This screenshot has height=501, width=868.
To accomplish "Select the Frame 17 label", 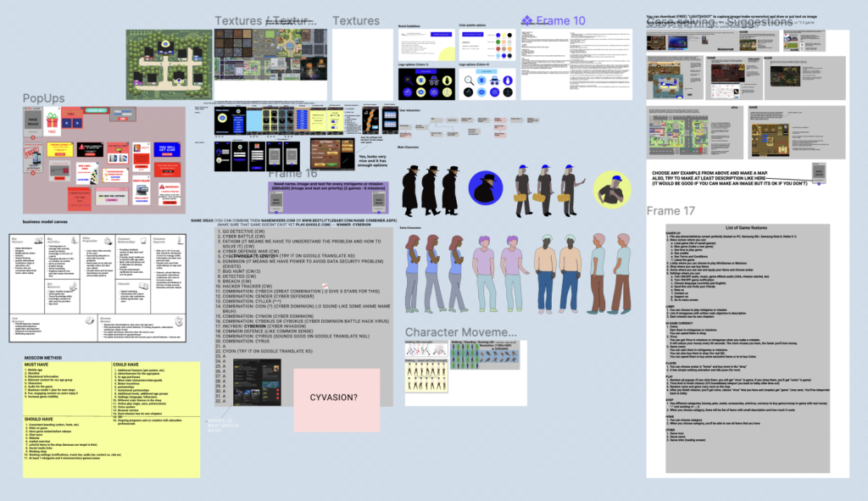I will 670,211.
